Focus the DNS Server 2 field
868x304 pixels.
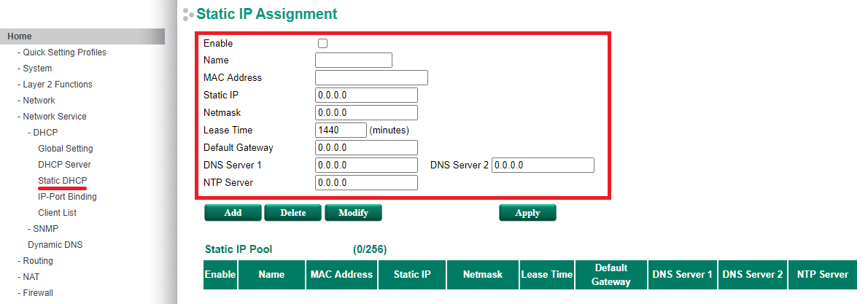(x=543, y=165)
